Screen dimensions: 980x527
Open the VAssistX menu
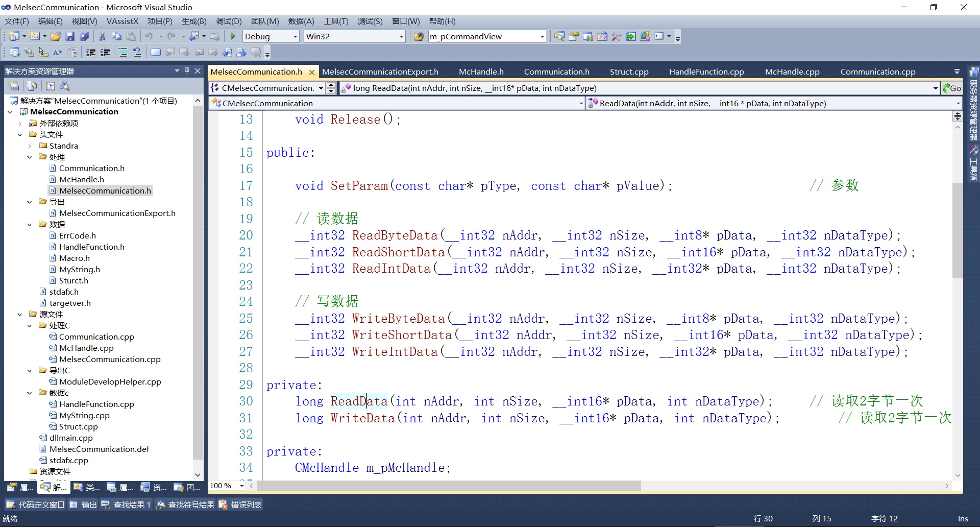click(122, 21)
